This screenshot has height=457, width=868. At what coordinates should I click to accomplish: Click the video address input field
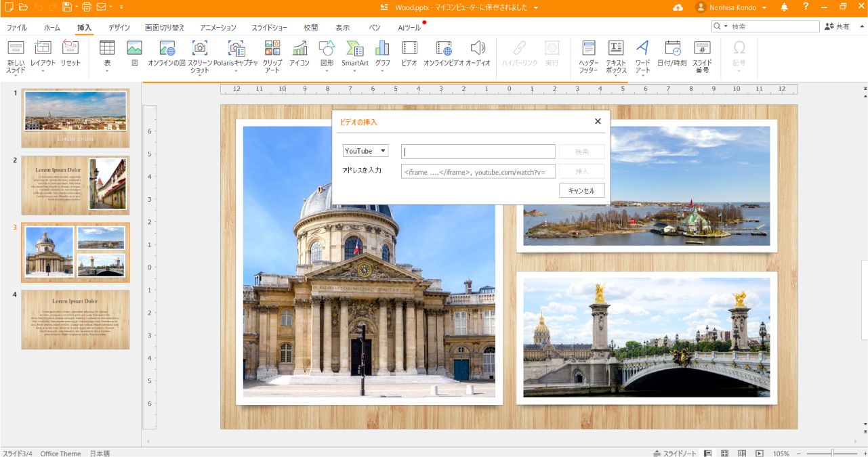pyautogui.click(x=478, y=171)
